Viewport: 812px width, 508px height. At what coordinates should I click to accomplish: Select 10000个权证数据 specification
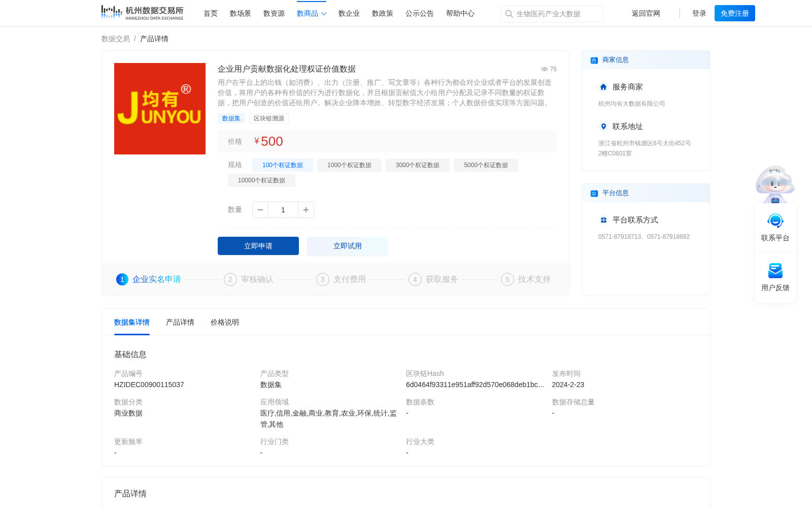click(261, 180)
